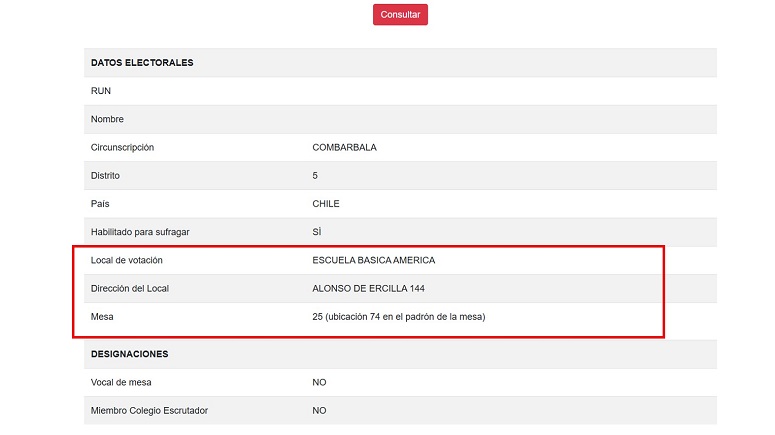Screen dimensions: 775x435
Task: Select the Circunscripción label
Action: click(x=122, y=148)
